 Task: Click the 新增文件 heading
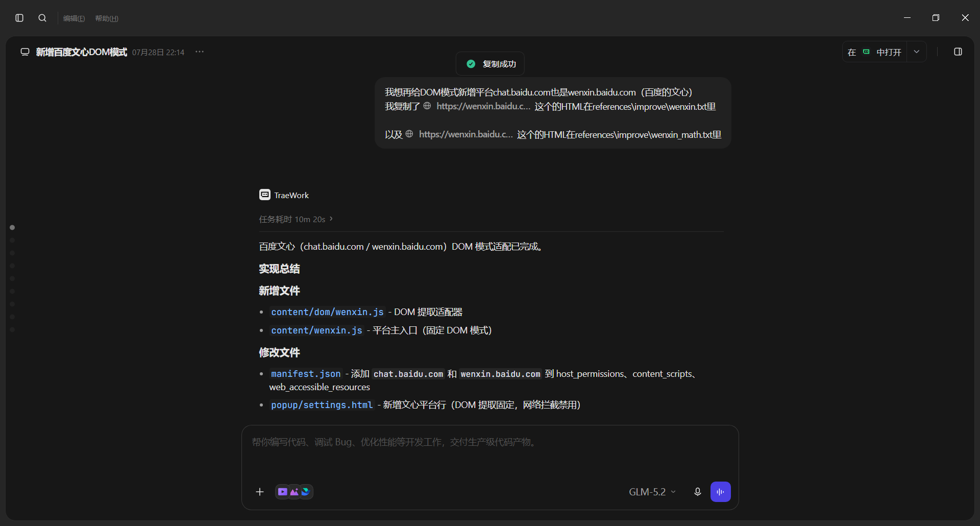tap(279, 291)
